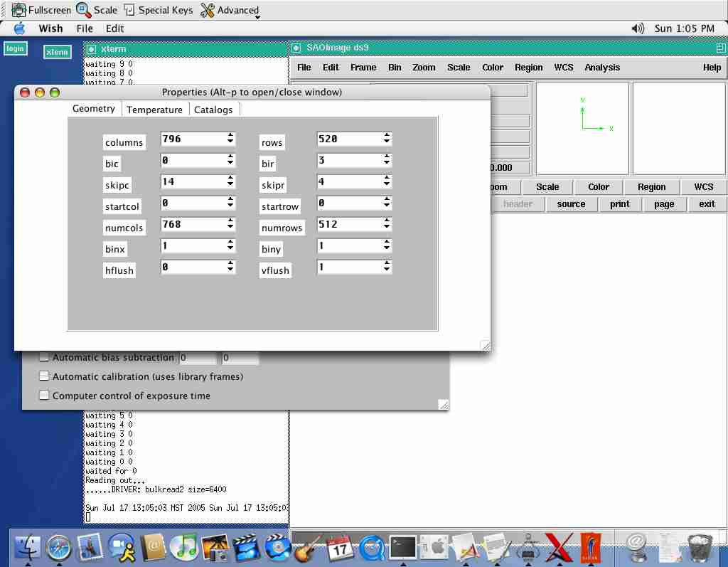This screenshot has height=567, width=728.
Task: Click the bir stepper arrows
Action: click(x=387, y=159)
